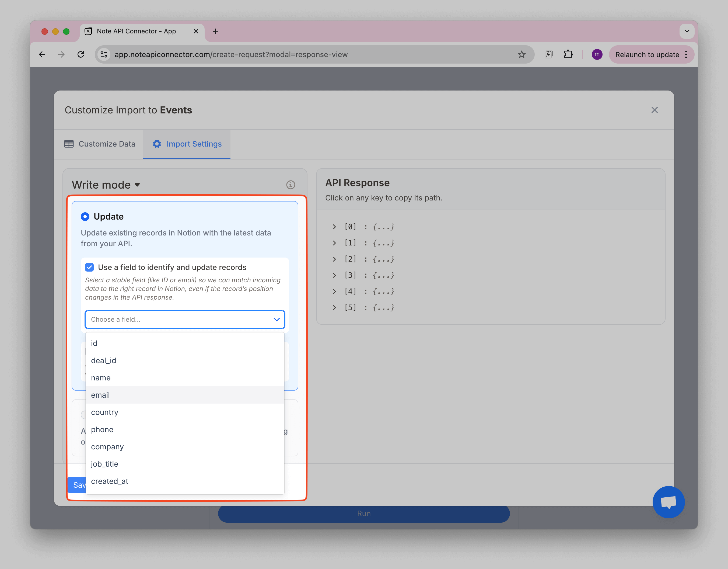Screen dimensions: 728x569
Task: Expand the [0] item in API Response
Action: [x=334, y=227]
